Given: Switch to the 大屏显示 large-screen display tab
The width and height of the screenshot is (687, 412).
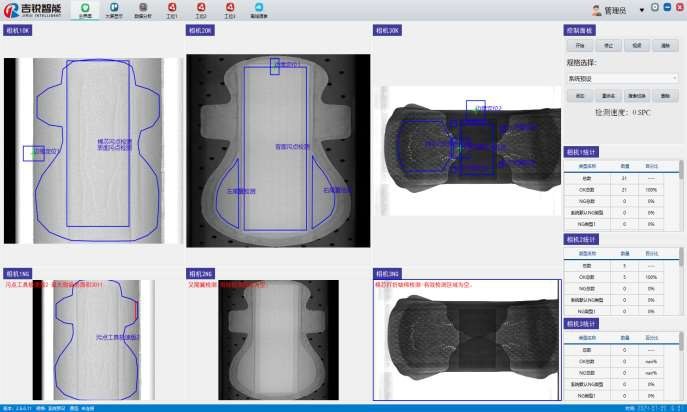Looking at the screenshot, I should click(x=114, y=10).
